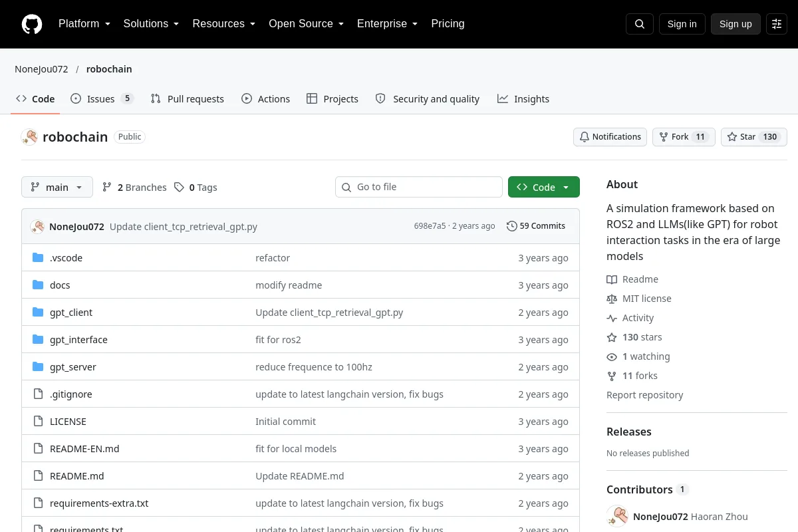Open the Releases heading link
This screenshot has height=532, width=798.
pyautogui.click(x=629, y=432)
